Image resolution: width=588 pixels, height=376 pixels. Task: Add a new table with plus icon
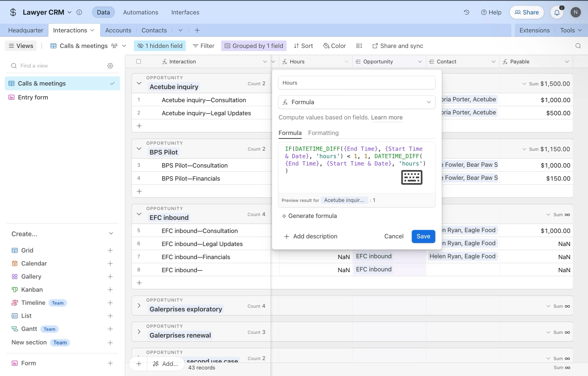pos(197,30)
